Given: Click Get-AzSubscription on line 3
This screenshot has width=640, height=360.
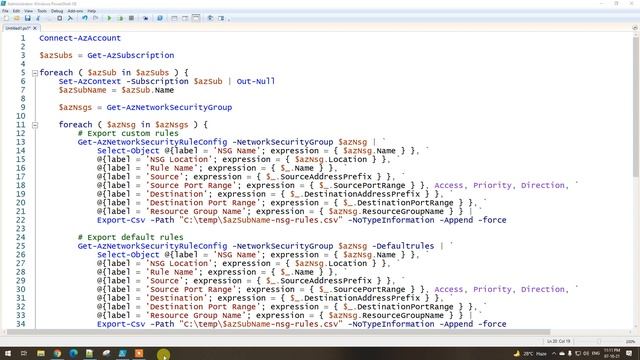Looking at the screenshot, I should coord(131,55).
